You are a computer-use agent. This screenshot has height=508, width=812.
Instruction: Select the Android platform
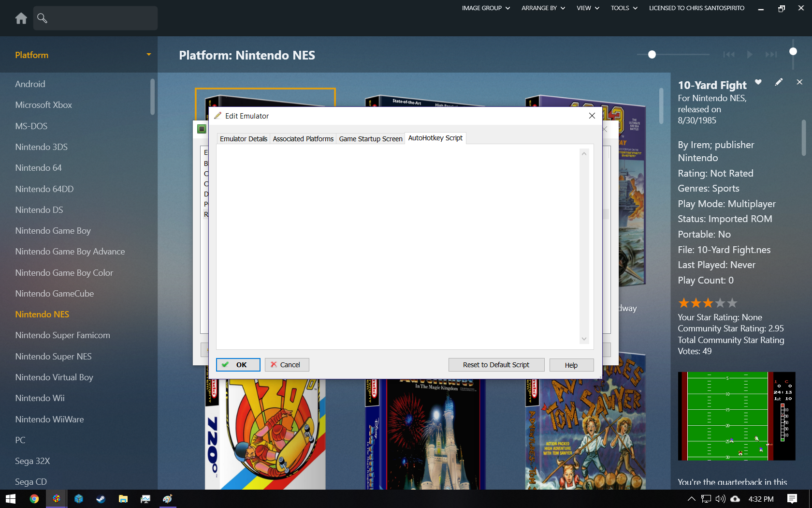[30, 84]
